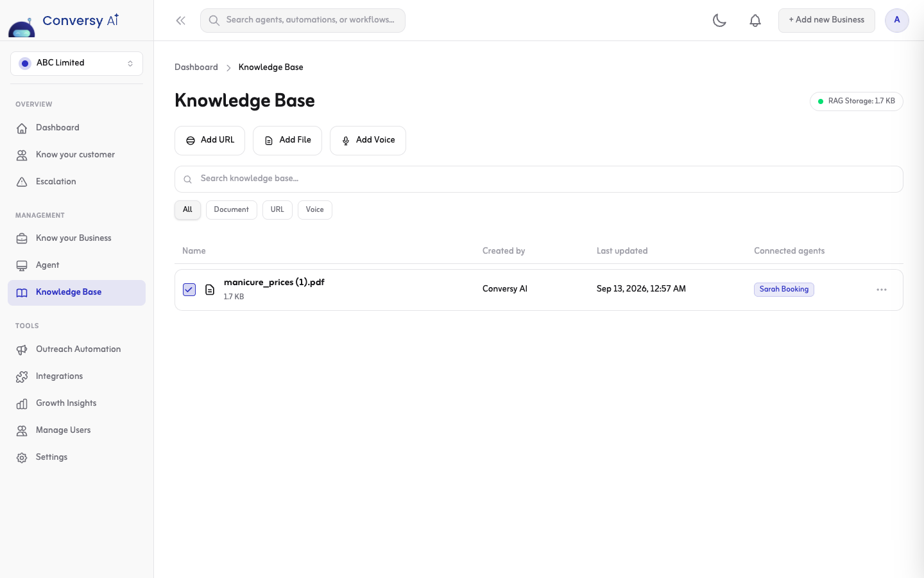Click the Integrations puzzle icon

22,376
